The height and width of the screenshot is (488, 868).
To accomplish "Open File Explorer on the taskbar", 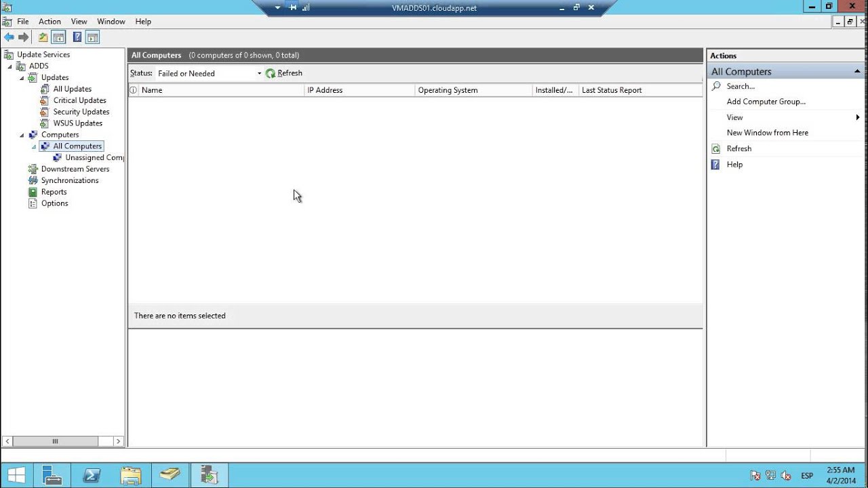I will [131, 475].
